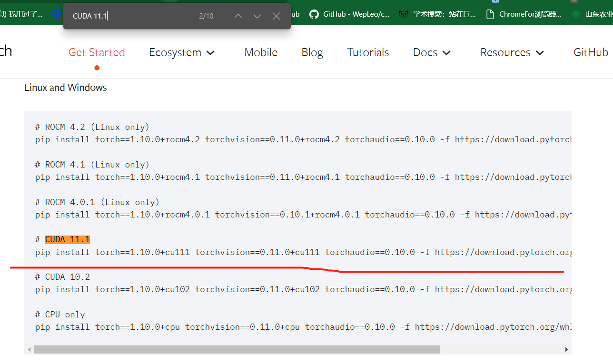Open the Docs menu
The width and height of the screenshot is (613, 364).
pos(432,52)
